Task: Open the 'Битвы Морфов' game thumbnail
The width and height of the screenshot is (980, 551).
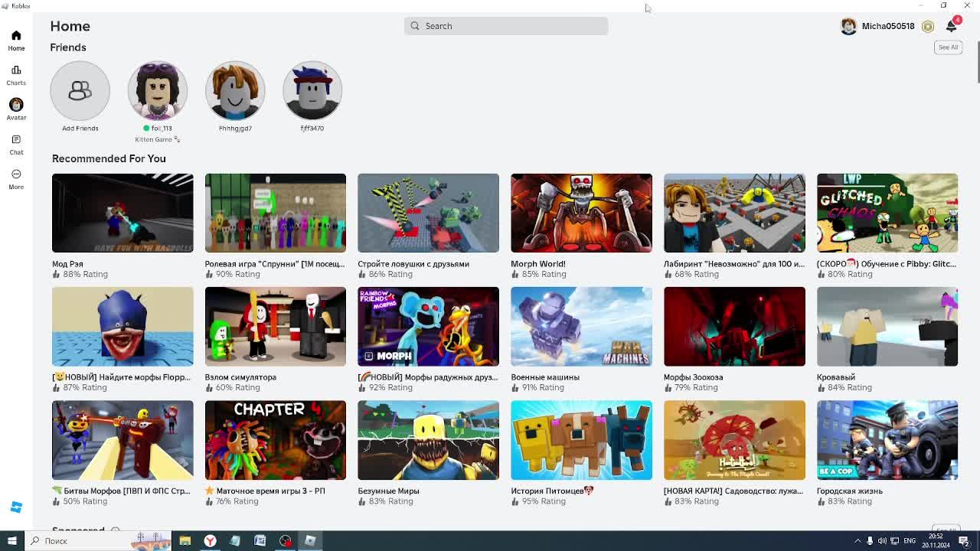Action: pos(122,440)
